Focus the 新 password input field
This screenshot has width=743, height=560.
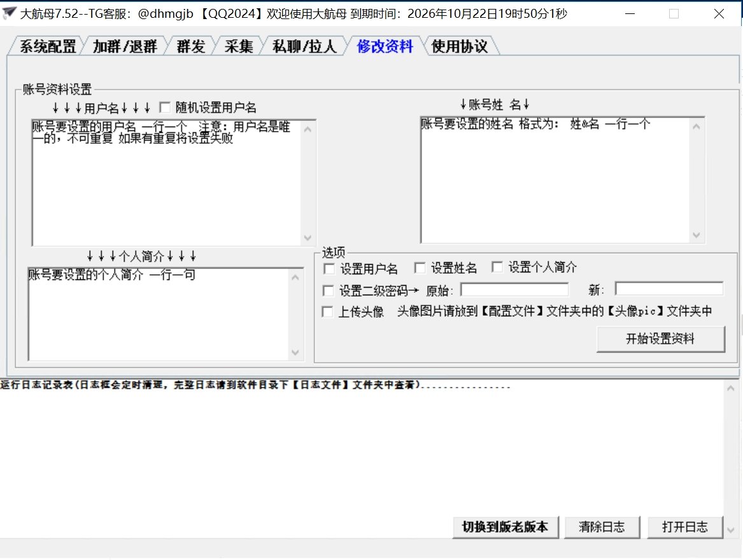click(x=669, y=290)
